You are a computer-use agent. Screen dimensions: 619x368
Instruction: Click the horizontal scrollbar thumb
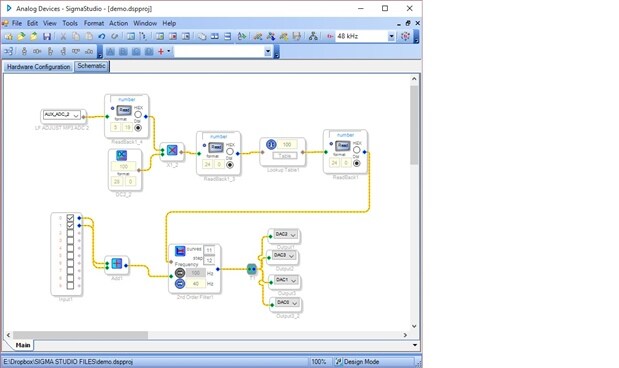(80, 335)
